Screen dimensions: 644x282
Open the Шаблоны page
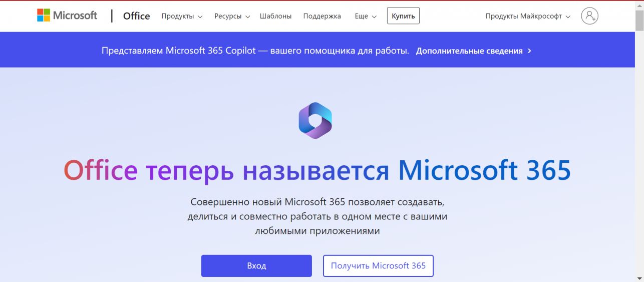point(275,16)
